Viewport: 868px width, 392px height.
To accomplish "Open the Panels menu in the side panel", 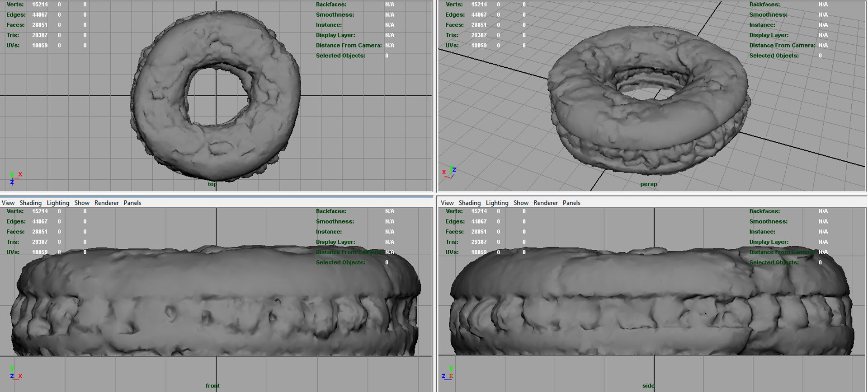I will pyautogui.click(x=571, y=203).
